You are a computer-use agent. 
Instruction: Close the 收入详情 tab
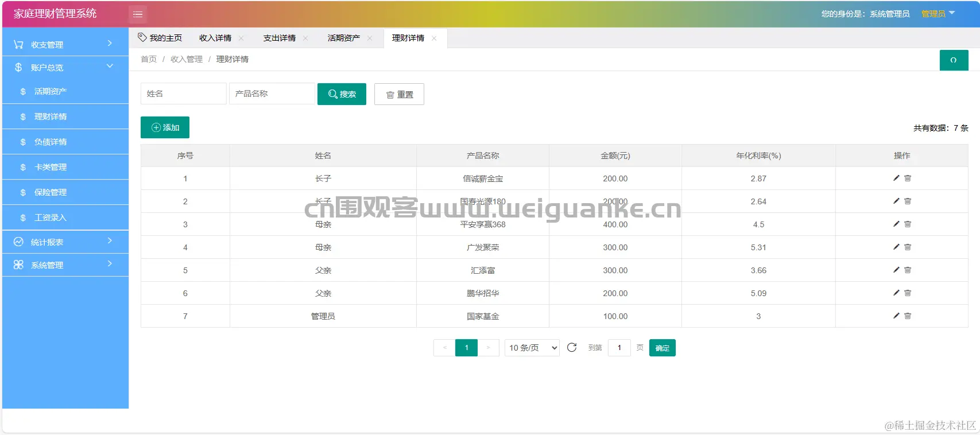coord(241,38)
